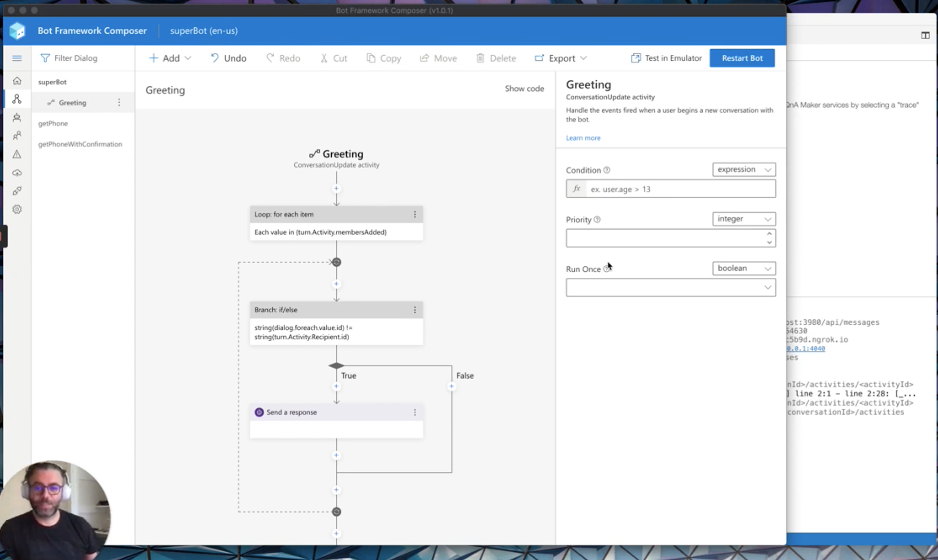This screenshot has width=938, height=560.
Task: Increase the Priority value with stepper arrow
Action: tap(769, 233)
